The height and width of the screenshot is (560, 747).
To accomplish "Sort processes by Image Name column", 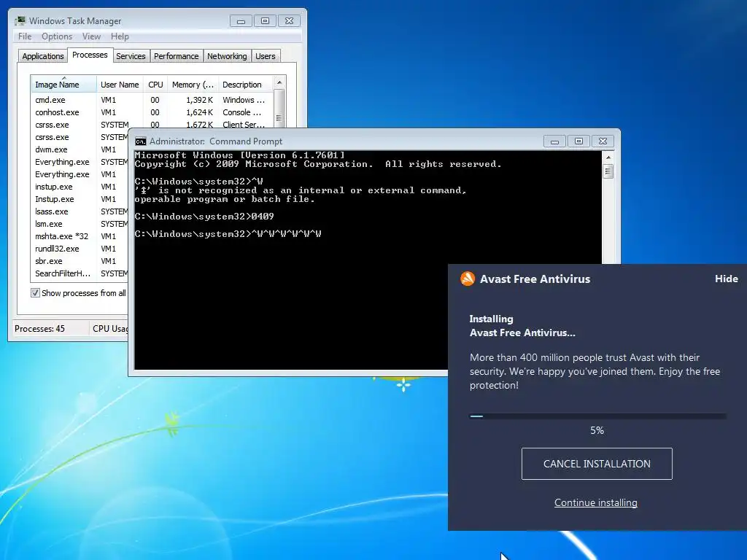I will coord(63,85).
